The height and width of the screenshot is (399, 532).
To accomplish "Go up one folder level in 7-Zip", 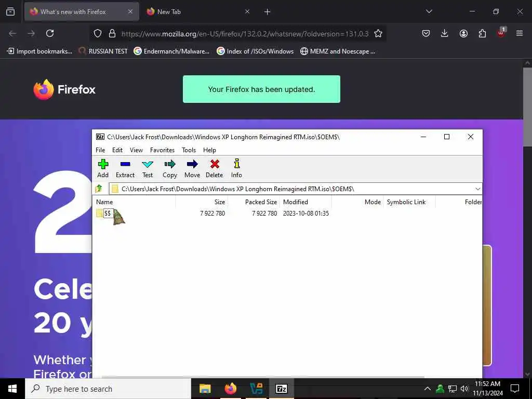I will coord(99,188).
